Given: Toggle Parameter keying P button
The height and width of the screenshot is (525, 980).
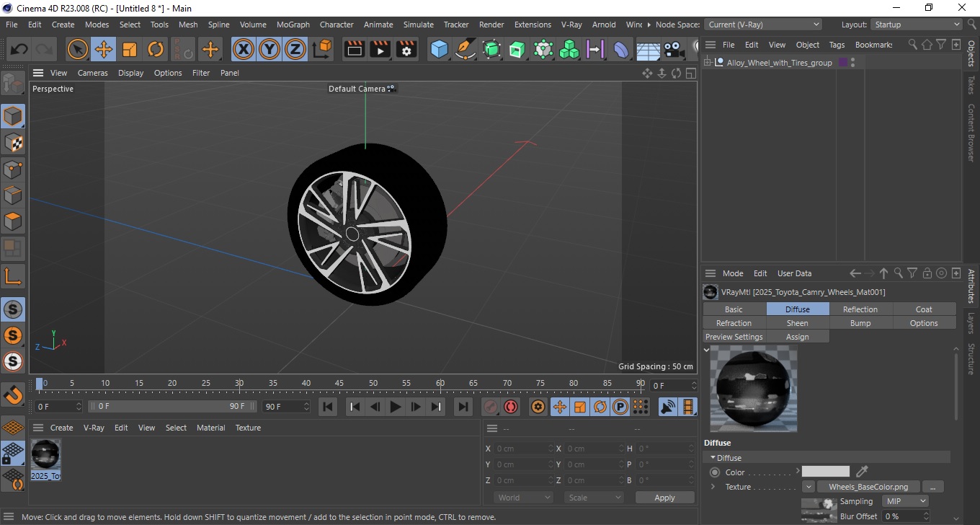Looking at the screenshot, I should pyautogui.click(x=620, y=407).
